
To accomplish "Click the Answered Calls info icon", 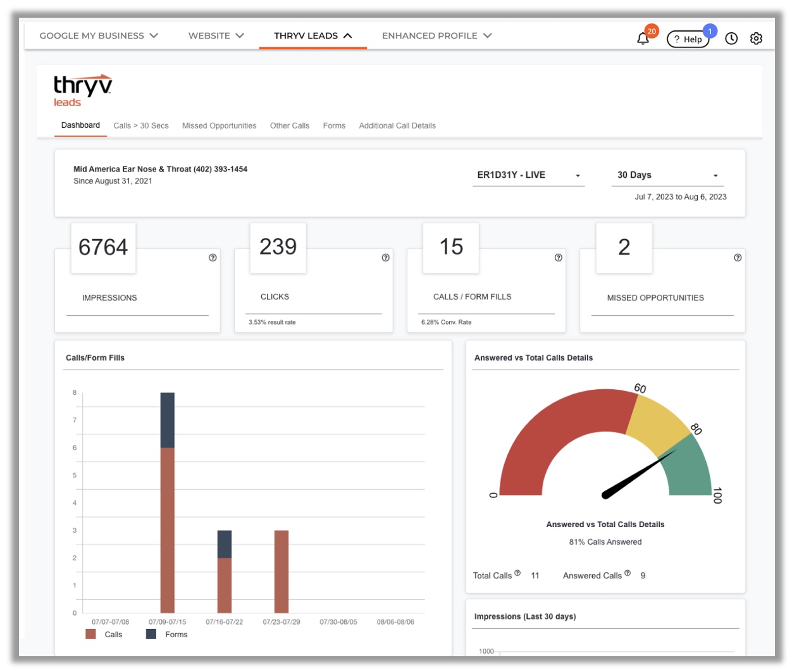I will coord(628,573).
